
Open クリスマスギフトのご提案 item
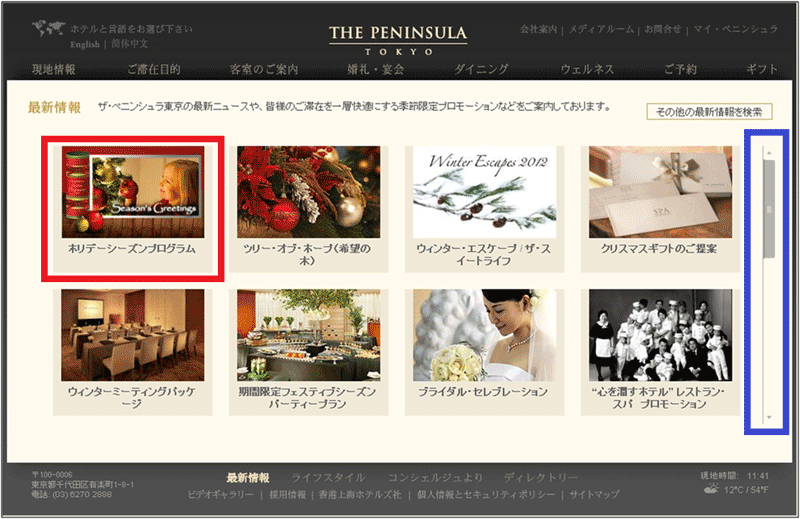[659, 249]
